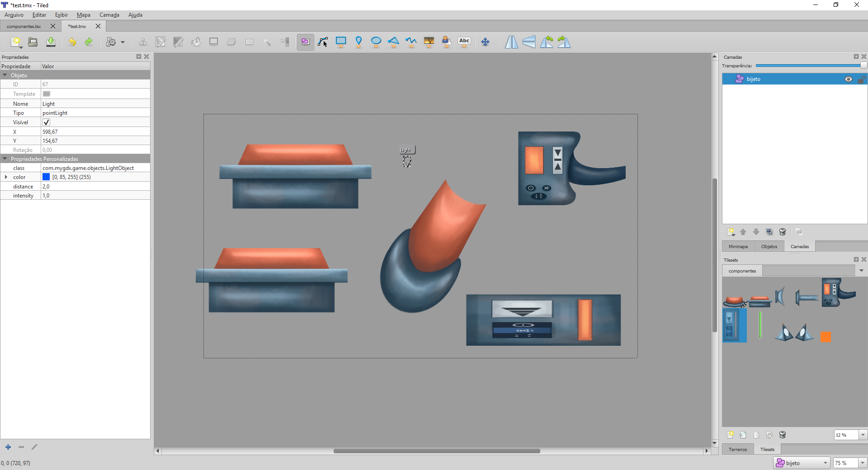This screenshot has height=470, width=868.
Task: Add a new custom property
Action: coord(8,447)
